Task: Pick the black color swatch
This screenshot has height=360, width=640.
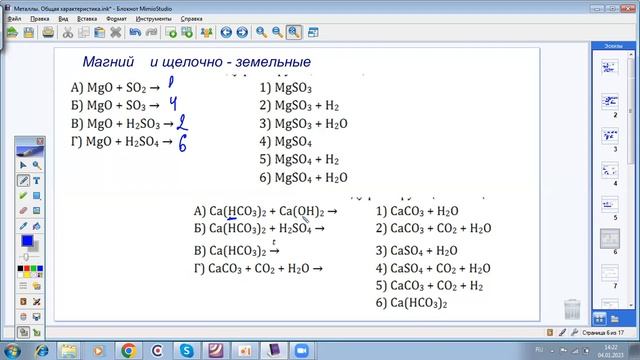Action: [x=20, y=269]
